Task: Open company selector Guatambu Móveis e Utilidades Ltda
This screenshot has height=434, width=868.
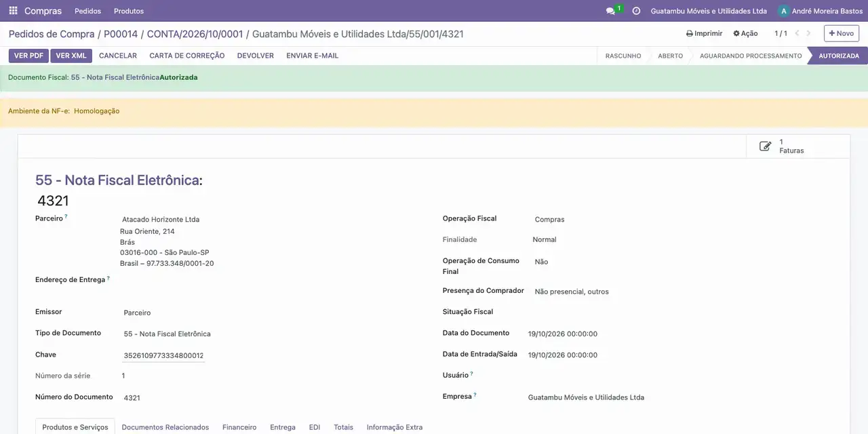Action: [x=709, y=11]
